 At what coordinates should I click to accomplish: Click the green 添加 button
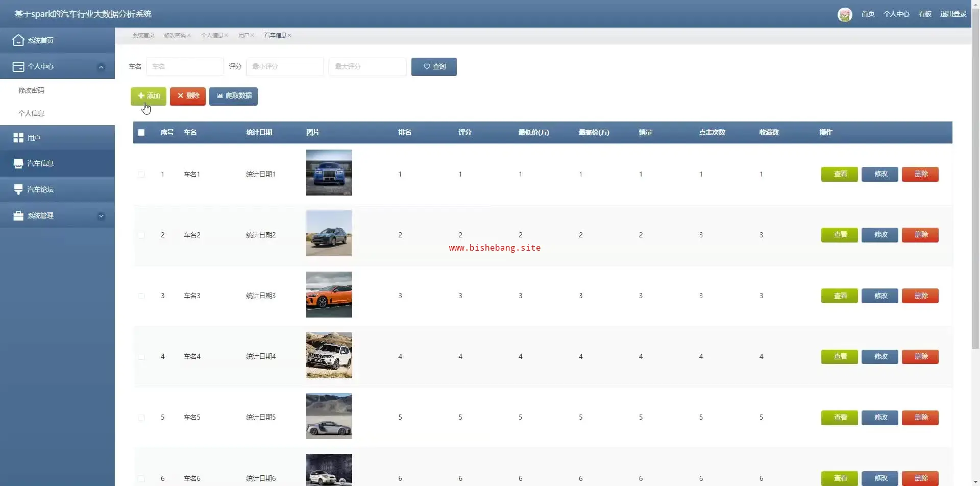tap(149, 96)
